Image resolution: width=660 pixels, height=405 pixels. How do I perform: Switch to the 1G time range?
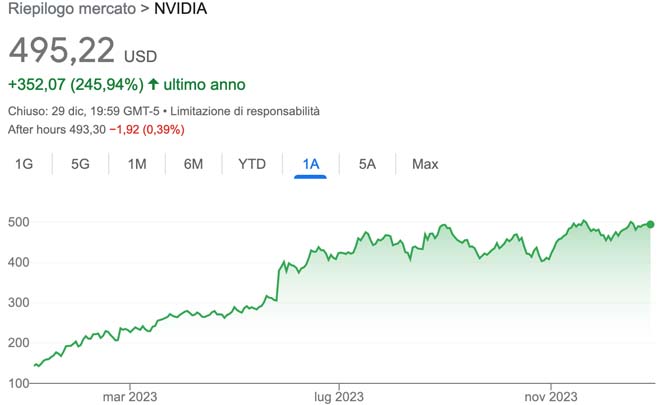[x=23, y=164]
